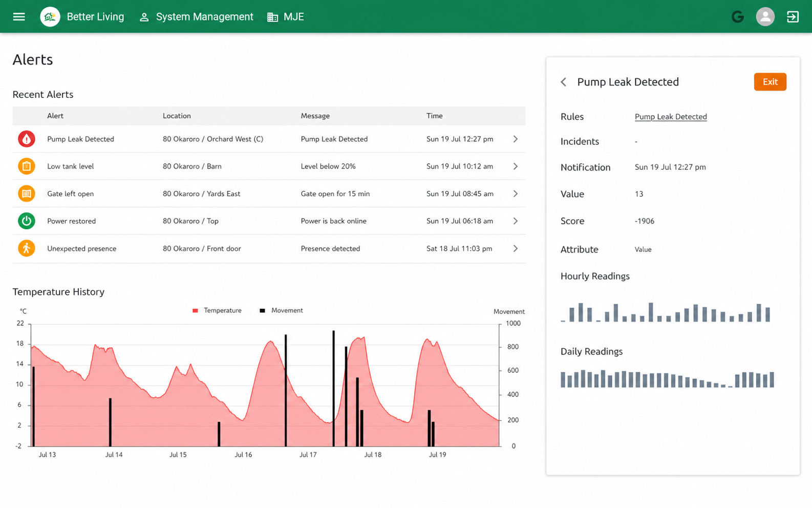Select '80 Okaroro / Front door' location cell
Screen dimensions: 812x508
(202, 248)
